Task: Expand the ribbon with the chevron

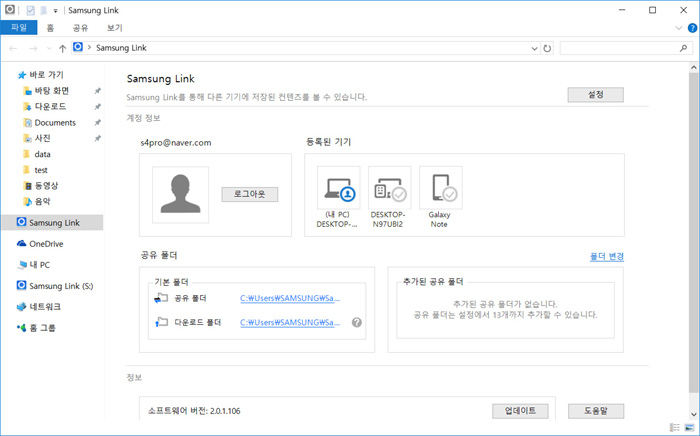Action: click(x=679, y=28)
